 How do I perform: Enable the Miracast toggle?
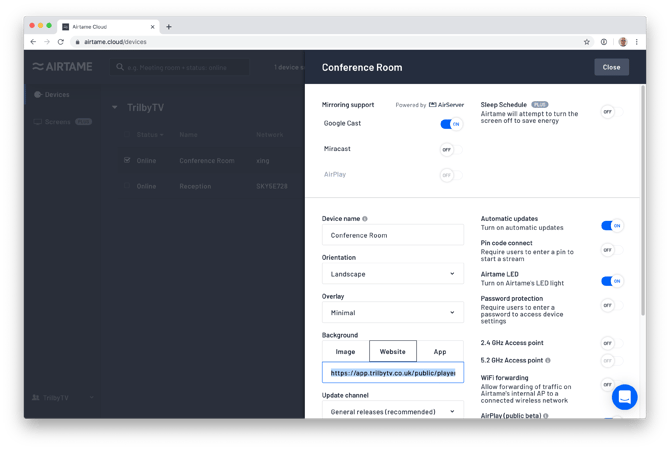coord(446,149)
